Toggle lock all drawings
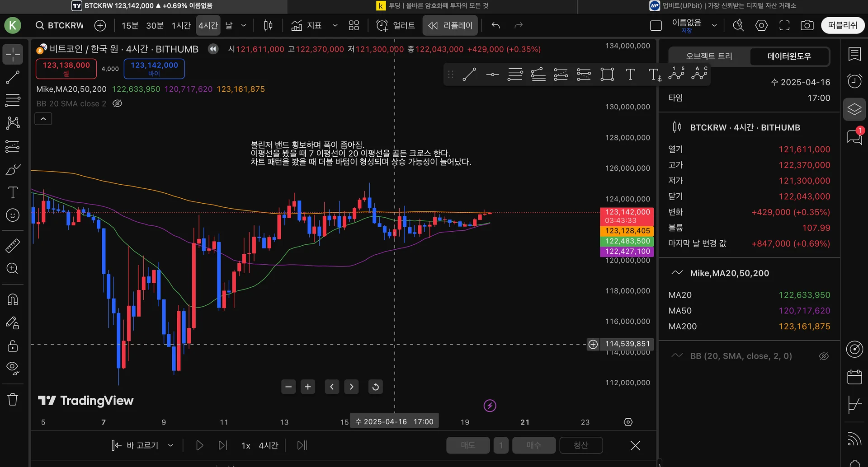Viewport: 868px width, 467px height. click(x=13, y=346)
